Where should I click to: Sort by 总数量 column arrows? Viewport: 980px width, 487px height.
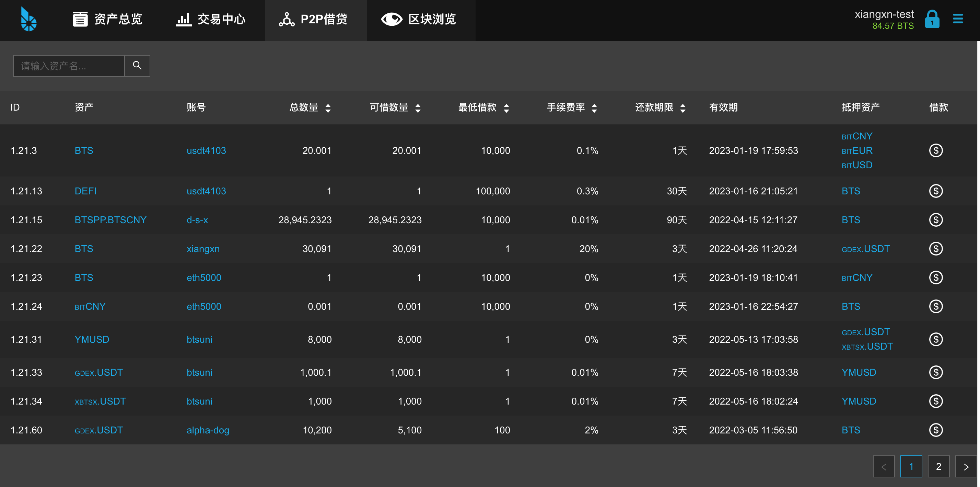pos(328,108)
